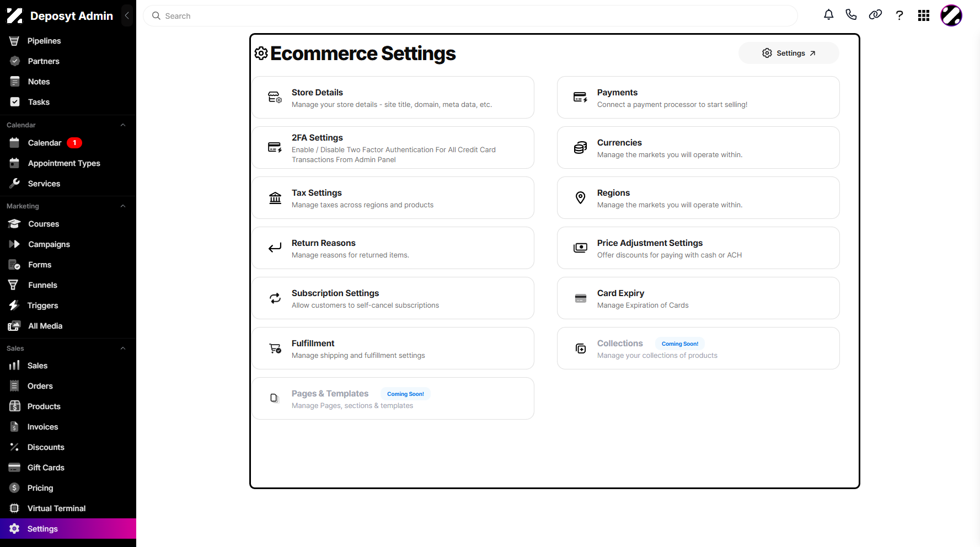Collapse the Sales sidebar section
The height and width of the screenshot is (547, 980).
123,348
